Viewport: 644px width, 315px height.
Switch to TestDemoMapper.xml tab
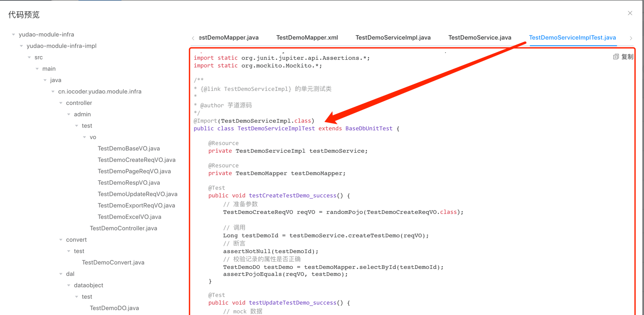point(307,38)
